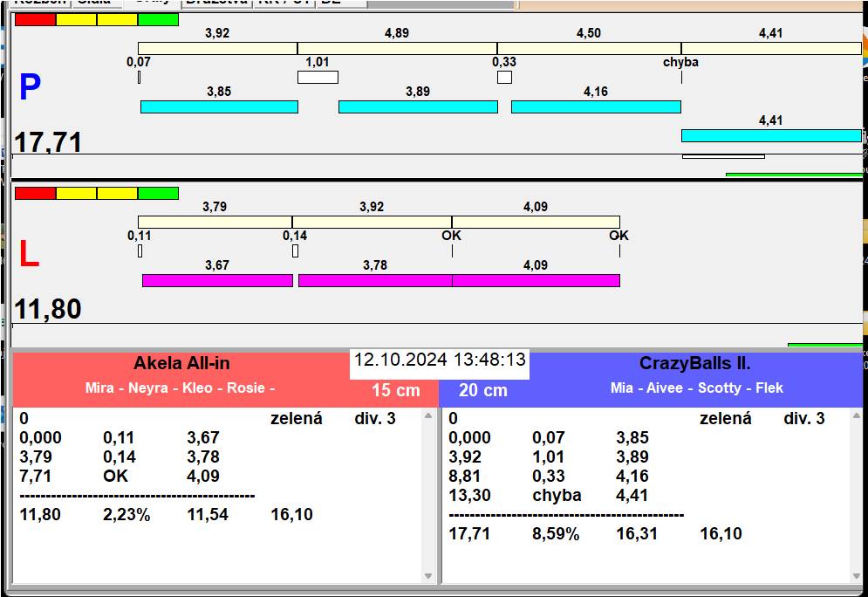Viewport: 868px width, 597px height.
Task: Select the magenta 4,09 run bar in lane L
Action: click(536, 280)
